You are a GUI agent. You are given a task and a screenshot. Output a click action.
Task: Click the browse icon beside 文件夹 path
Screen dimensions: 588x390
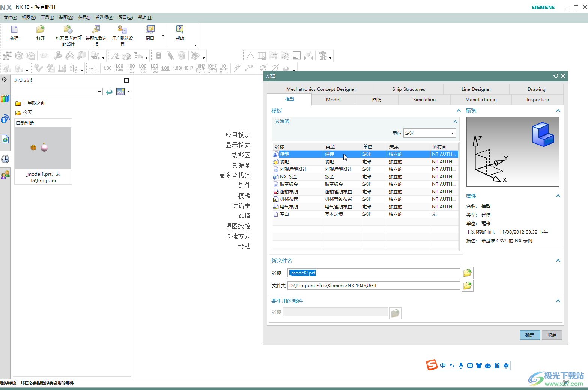pyautogui.click(x=467, y=286)
